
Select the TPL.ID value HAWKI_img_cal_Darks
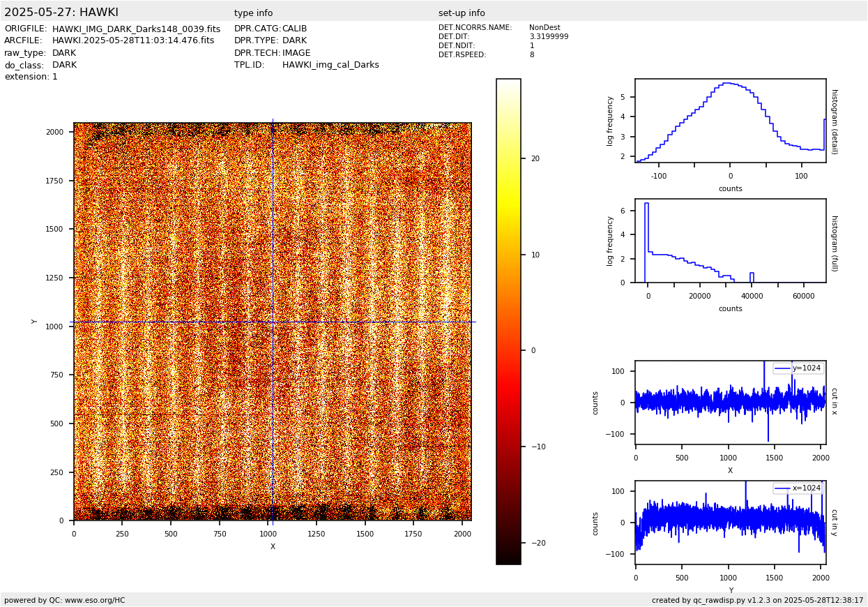point(330,65)
